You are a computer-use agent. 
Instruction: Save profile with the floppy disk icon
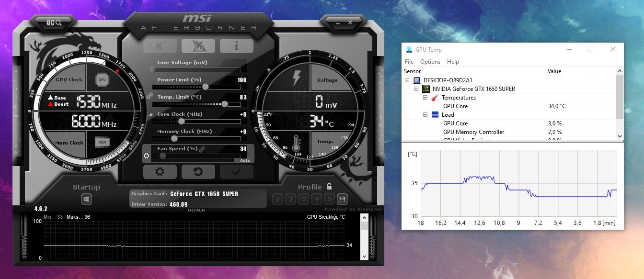(342, 199)
